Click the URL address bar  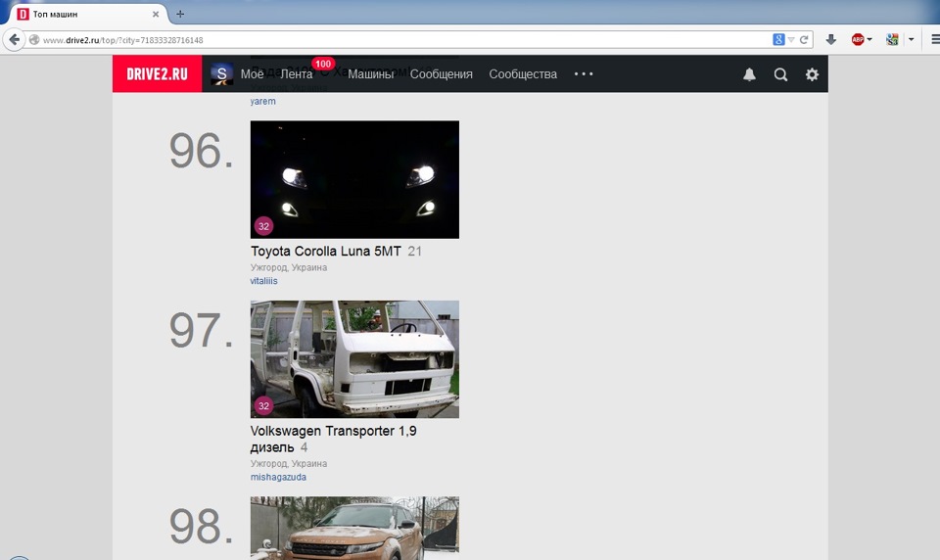[401, 39]
